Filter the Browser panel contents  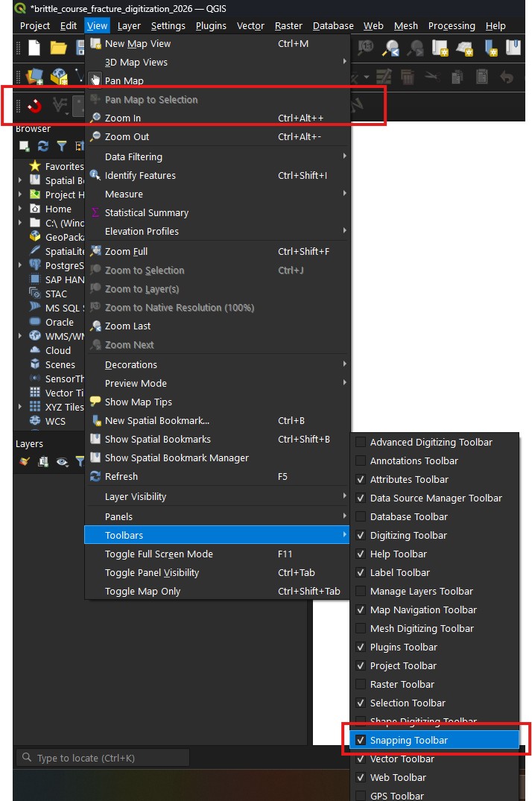(62, 146)
